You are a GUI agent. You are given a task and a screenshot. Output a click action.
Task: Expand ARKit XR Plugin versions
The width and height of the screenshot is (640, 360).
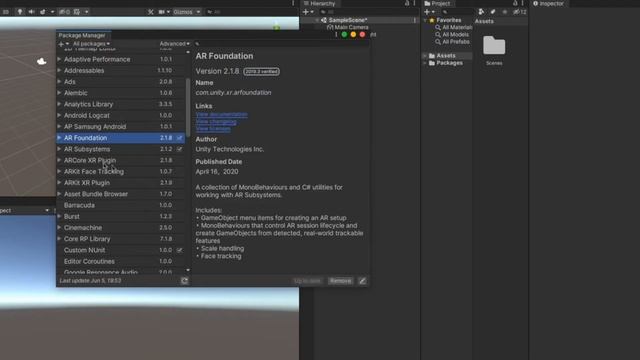click(59, 183)
